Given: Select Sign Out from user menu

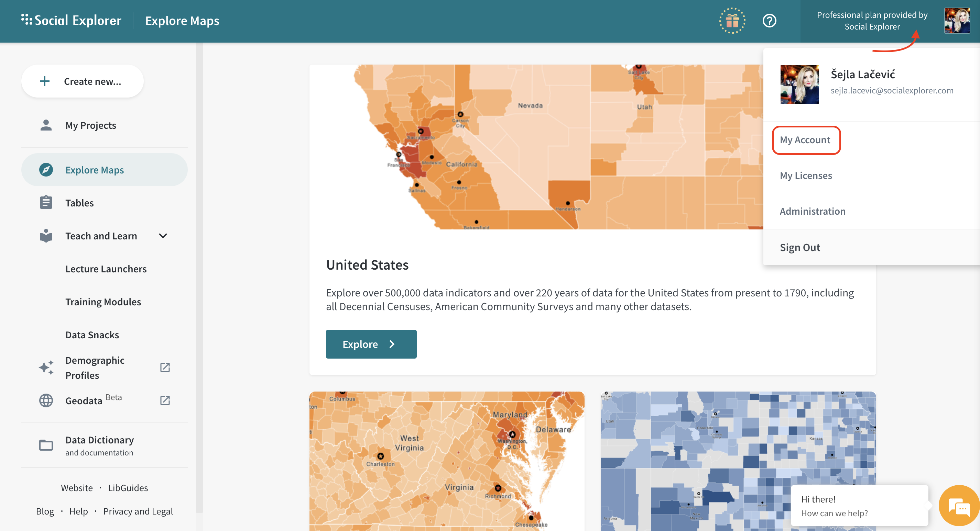Looking at the screenshot, I should coord(799,247).
